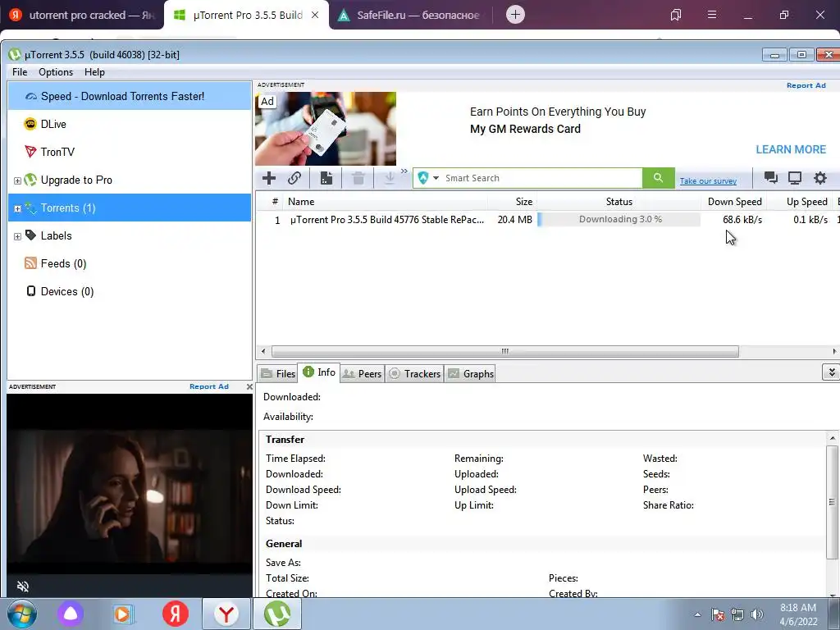Add a torrent with the plus icon
Viewport: 840px width, 630px height.
coord(269,178)
